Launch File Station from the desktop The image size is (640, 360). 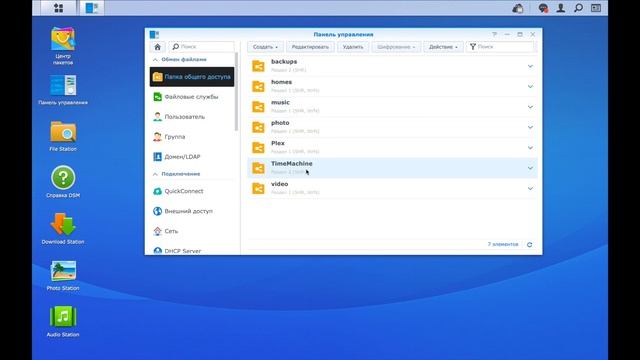coord(63,136)
